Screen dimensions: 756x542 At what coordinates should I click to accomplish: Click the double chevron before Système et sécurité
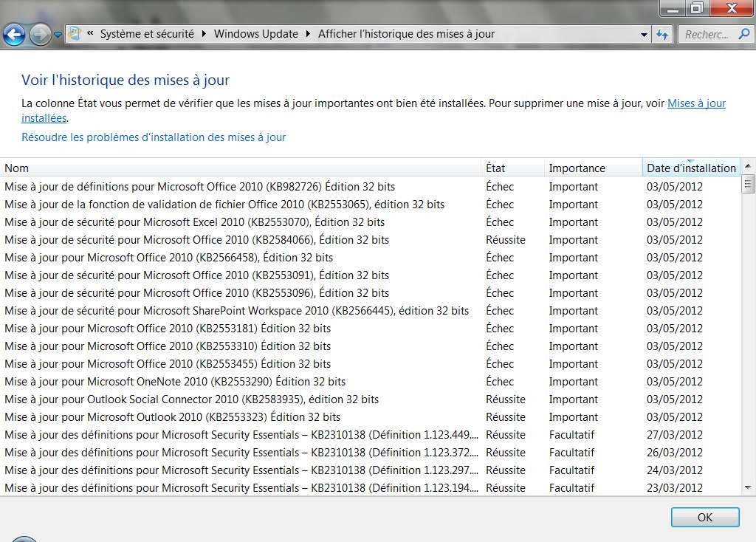point(90,34)
